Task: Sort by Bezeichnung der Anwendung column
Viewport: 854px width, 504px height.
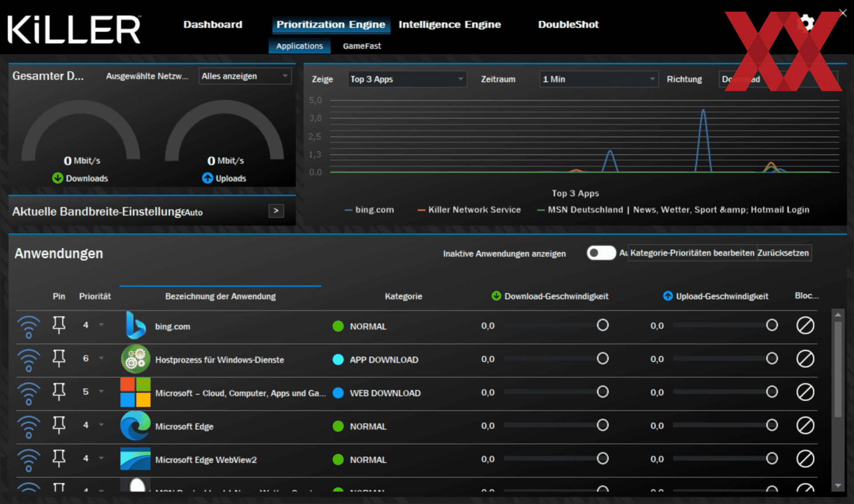Action: click(x=220, y=296)
